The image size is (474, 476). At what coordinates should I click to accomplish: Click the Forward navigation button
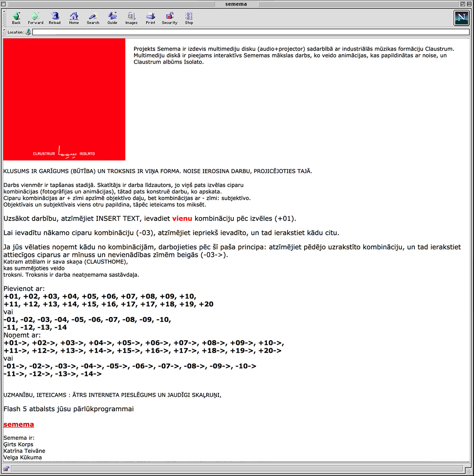[x=36, y=18]
